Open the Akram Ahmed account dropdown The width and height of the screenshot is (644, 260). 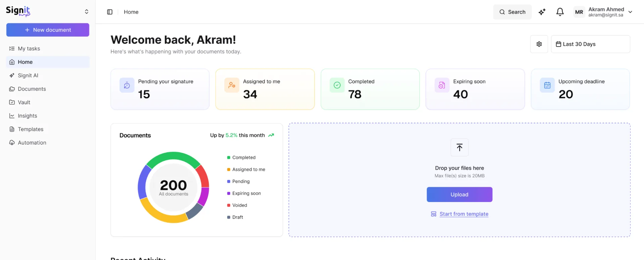(x=630, y=12)
